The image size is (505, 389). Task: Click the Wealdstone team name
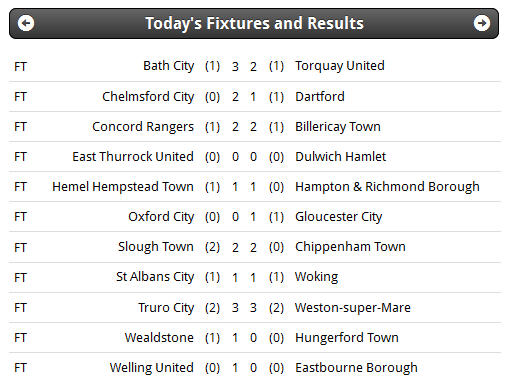coord(159,338)
